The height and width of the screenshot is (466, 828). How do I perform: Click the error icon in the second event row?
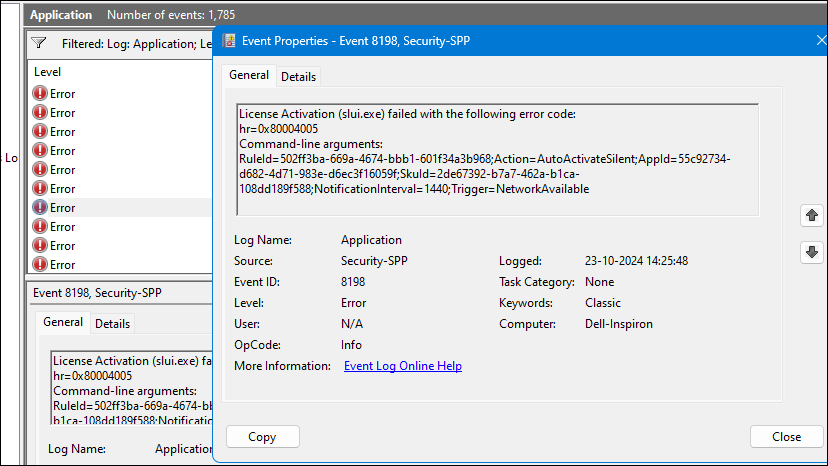coord(40,113)
